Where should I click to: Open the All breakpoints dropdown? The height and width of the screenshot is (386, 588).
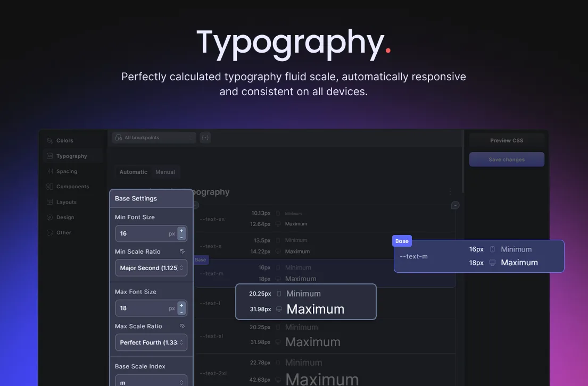click(x=154, y=138)
